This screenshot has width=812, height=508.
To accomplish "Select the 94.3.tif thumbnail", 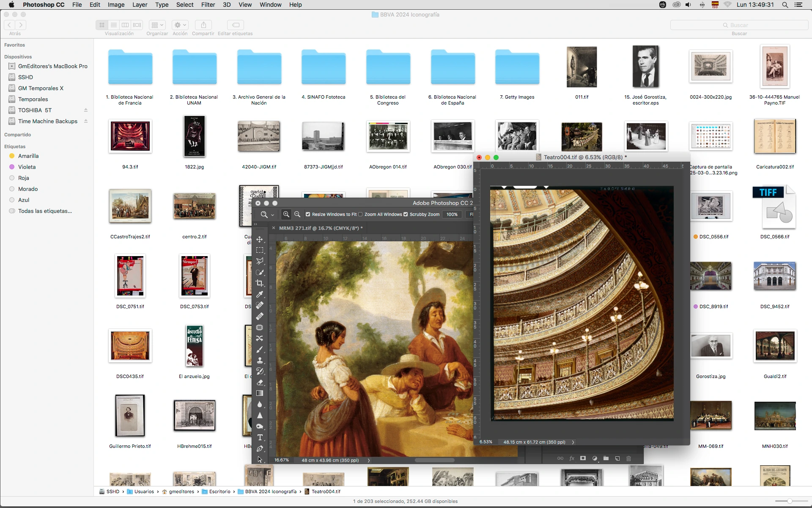I will (130, 136).
